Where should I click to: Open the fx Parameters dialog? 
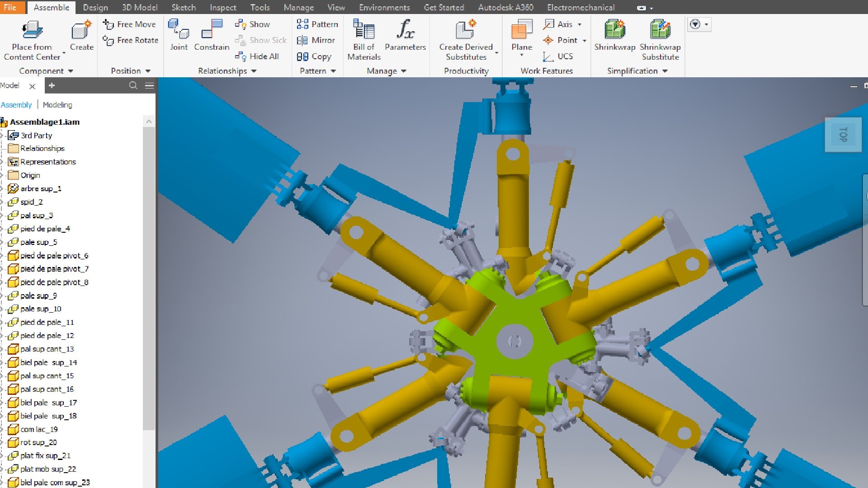click(x=406, y=34)
